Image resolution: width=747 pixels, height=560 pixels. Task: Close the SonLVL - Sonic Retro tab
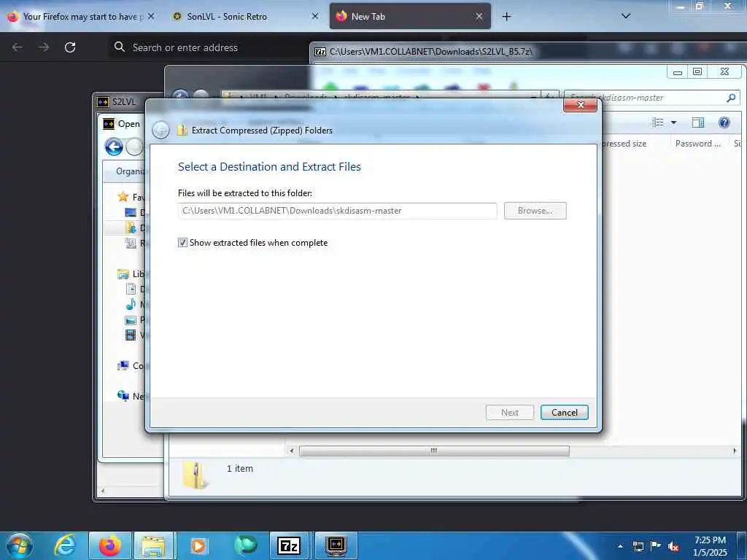315,16
